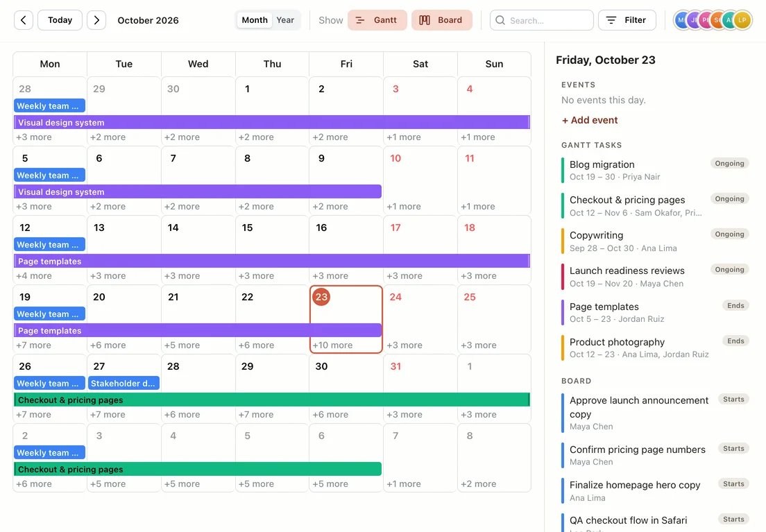This screenshot has width=766, height=532.
Task: Expand '+5 more' on Wednesday October 21
Action: (182, 345)
